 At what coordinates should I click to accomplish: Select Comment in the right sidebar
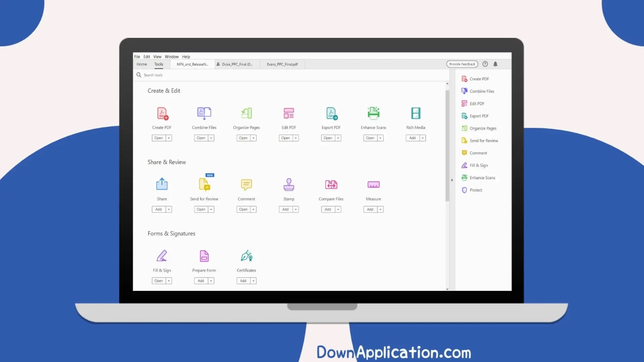click(x=474, y=153)
